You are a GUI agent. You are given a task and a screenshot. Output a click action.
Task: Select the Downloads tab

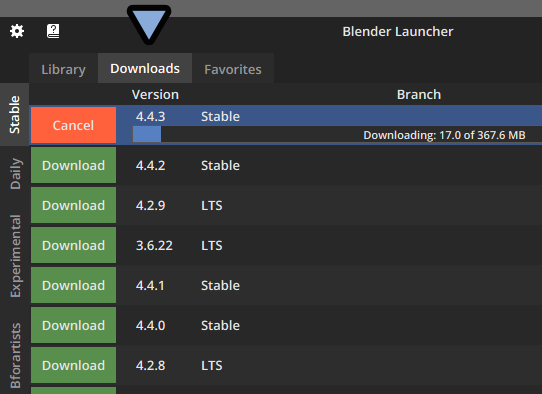coord(145,68)
